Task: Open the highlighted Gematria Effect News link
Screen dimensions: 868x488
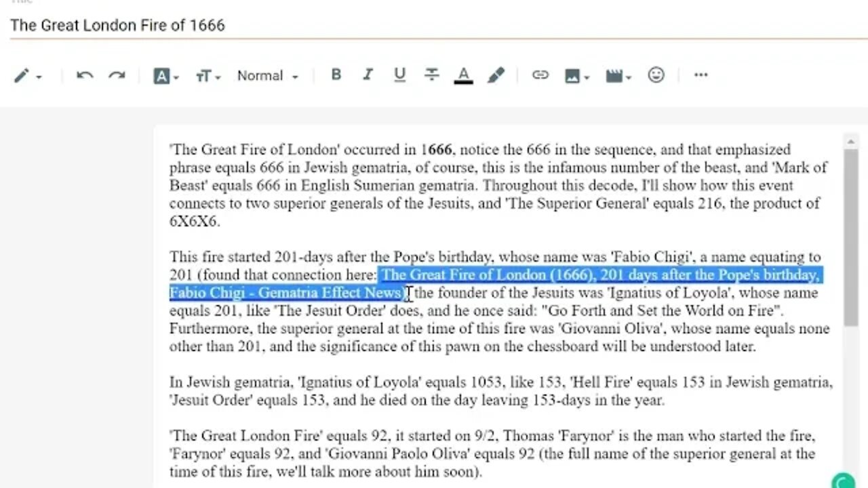Action: pyautogui.click(x=496, y=284)
